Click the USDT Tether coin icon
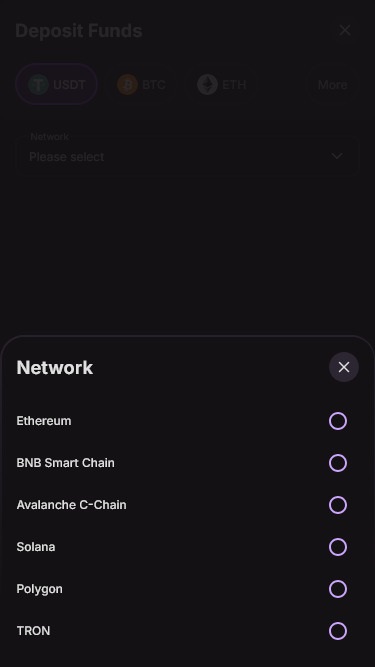 click(38, 84)
